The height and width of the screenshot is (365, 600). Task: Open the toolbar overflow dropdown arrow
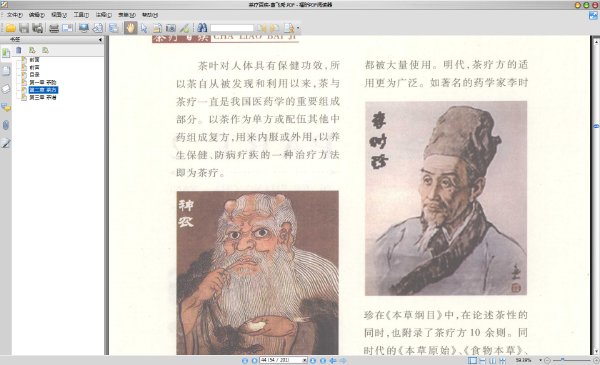tap(298, 28)
